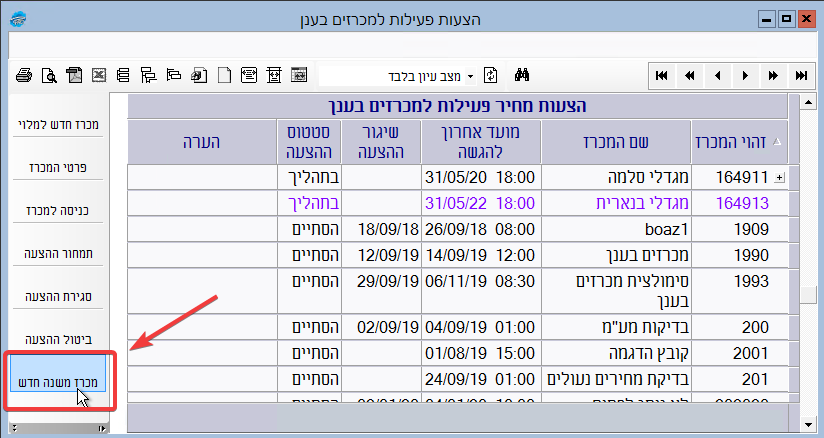Go to next record arrow
This screenshot has height=438, width=824.
click(745, 75)
